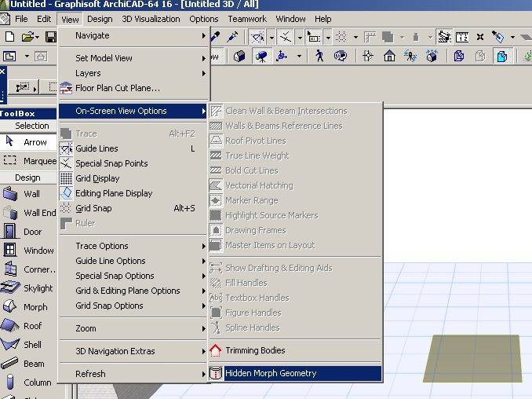Expand the Trace Options submenu
532x399 pixels.
point(133,246)
